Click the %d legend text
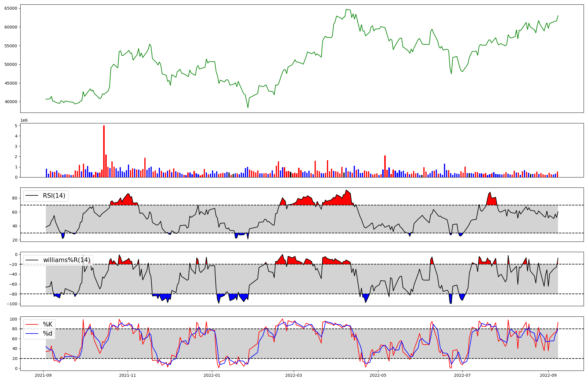Screen dimensions: 588x382 [48, 334]
